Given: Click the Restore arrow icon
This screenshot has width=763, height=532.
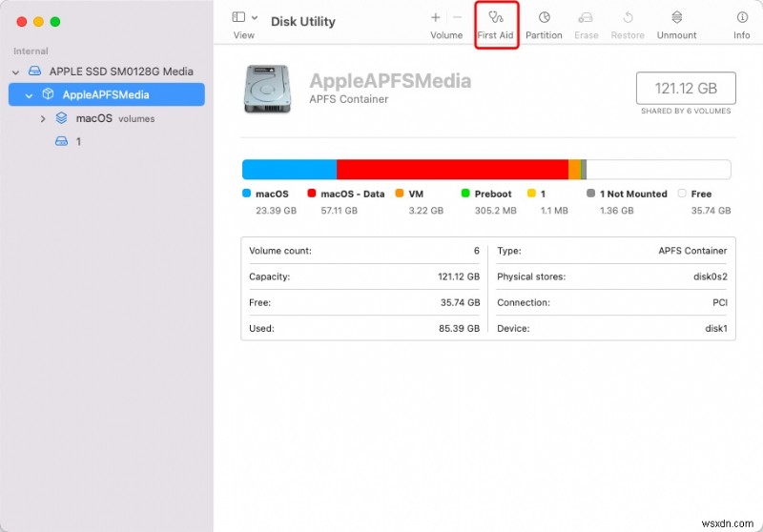Looking at the screenshot, I should [x=628, y=17].
